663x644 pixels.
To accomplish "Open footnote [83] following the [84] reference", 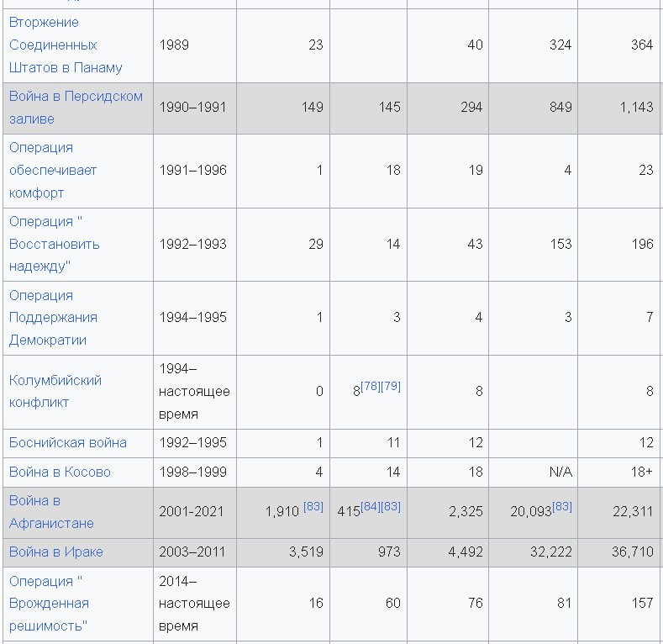I will pyautogui.click(x=391, y=507).
